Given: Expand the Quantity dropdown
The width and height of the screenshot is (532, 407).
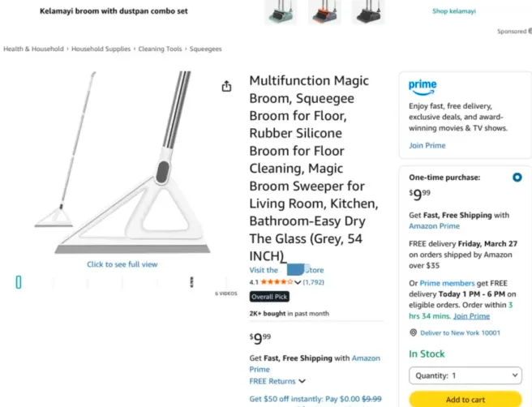Looking at the screenshot, I should (x=465, y=376).
